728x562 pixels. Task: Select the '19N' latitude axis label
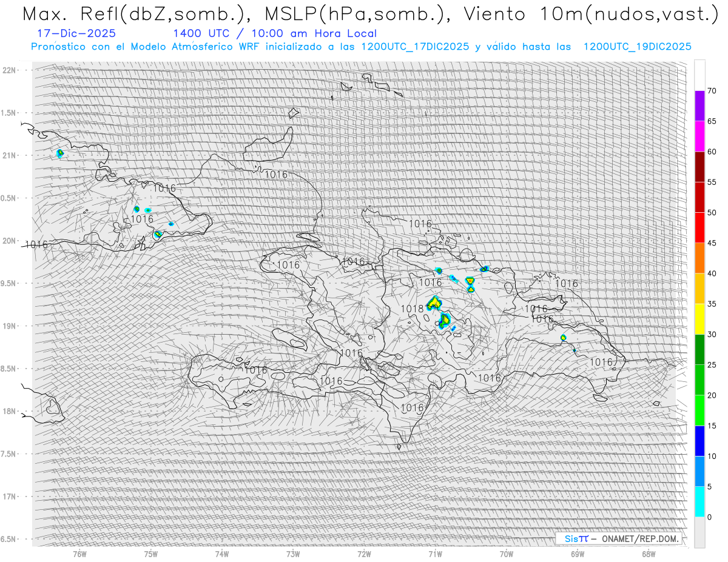point(8,326)
